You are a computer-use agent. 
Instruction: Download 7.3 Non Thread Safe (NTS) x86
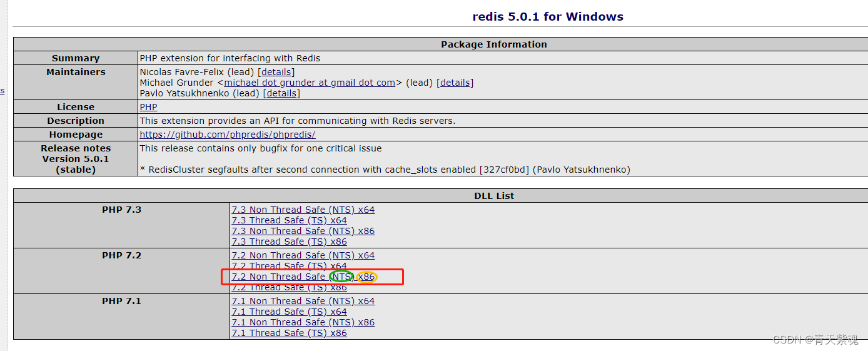pos(303,231)
